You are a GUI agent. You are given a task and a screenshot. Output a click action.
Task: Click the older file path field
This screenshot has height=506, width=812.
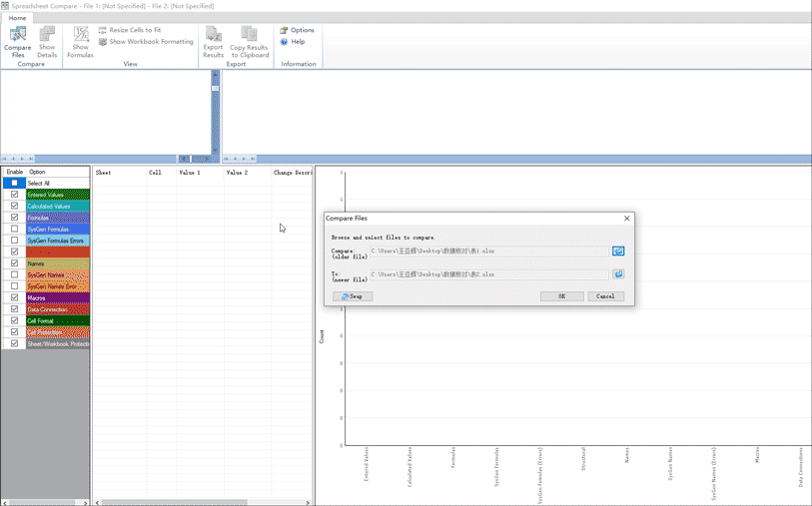[487, 252]
